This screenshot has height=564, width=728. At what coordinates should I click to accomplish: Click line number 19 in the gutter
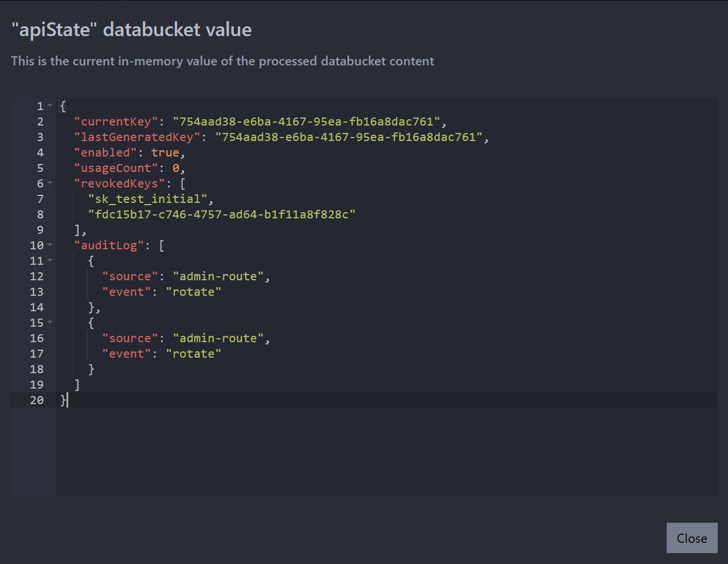pyautogui.click(x=37, y=385)
